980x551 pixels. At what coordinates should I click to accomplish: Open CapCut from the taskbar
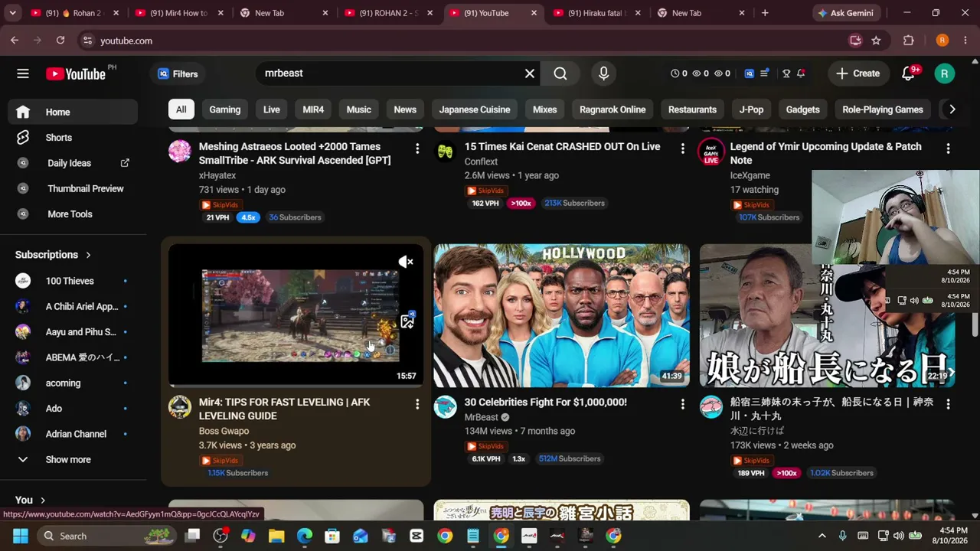[416, 536]
